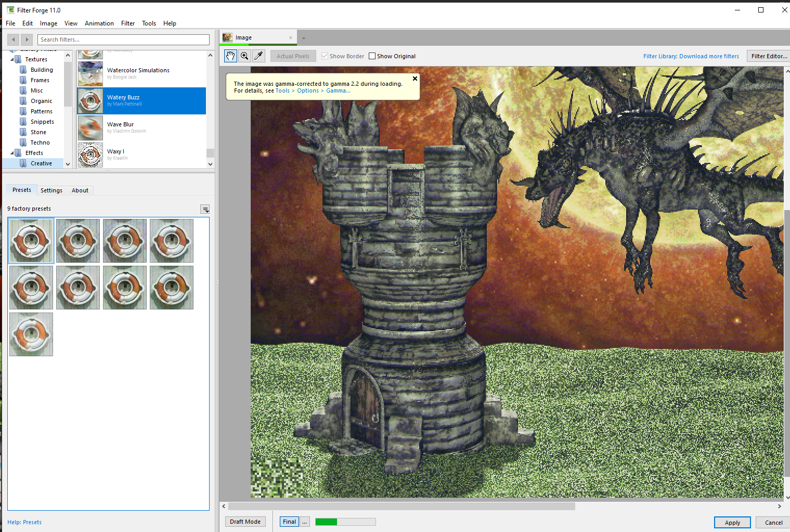Click the render progress bar

(x=345, y=522)
